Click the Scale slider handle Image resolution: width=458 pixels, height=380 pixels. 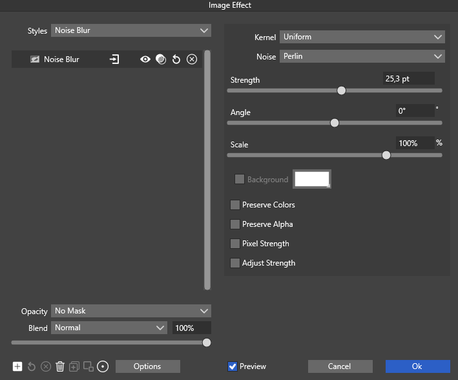[386, 155]
